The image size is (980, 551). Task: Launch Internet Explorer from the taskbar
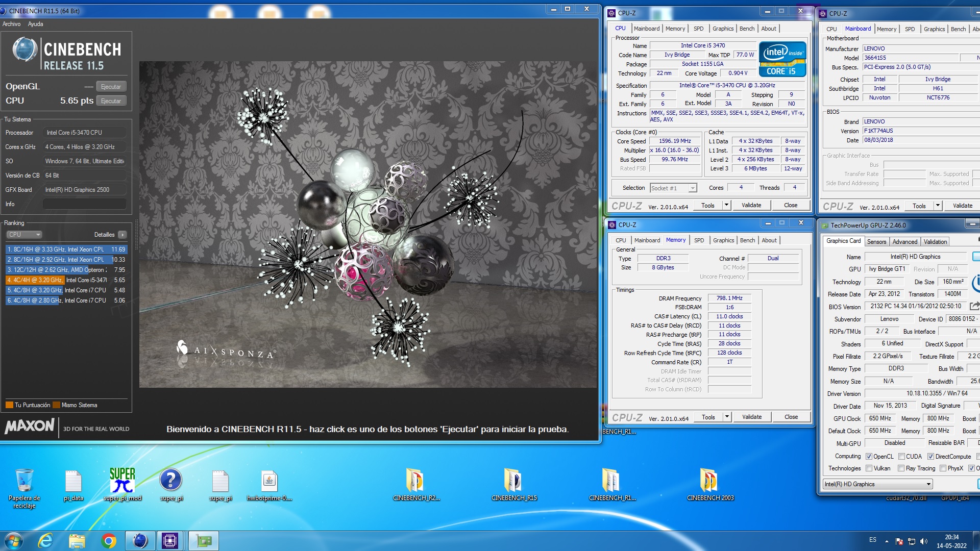[46, 541]
